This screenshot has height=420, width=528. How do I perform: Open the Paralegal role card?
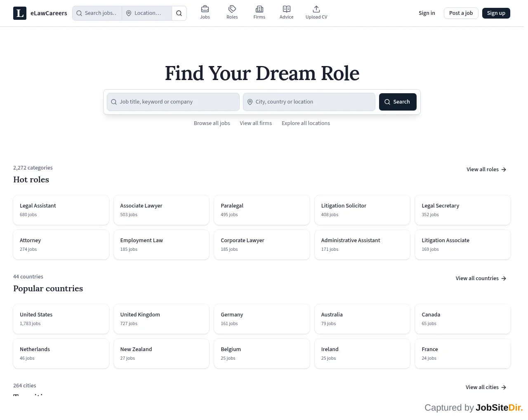[262, 210]
